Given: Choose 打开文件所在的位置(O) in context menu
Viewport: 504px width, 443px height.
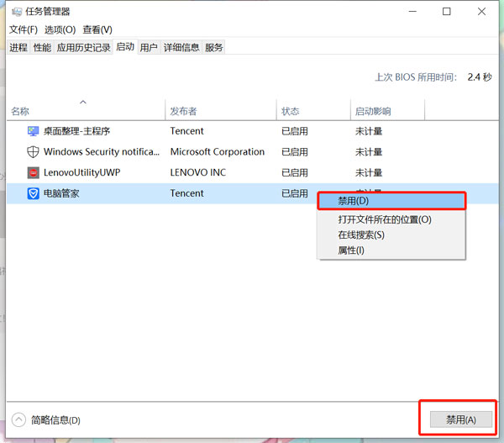Looking at the screenshot, I should tap(391, 219).
